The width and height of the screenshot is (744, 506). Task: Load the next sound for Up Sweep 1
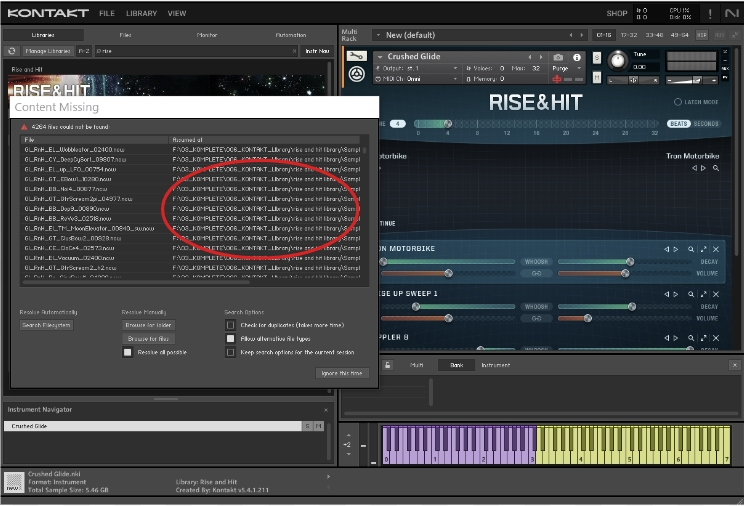point(676,294)
